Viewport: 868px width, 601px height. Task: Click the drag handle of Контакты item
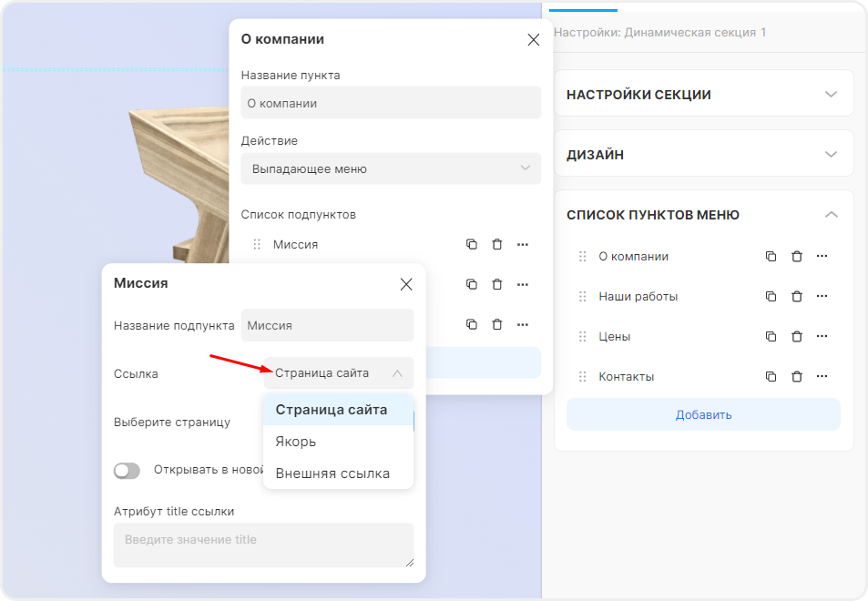pos(582,377)
